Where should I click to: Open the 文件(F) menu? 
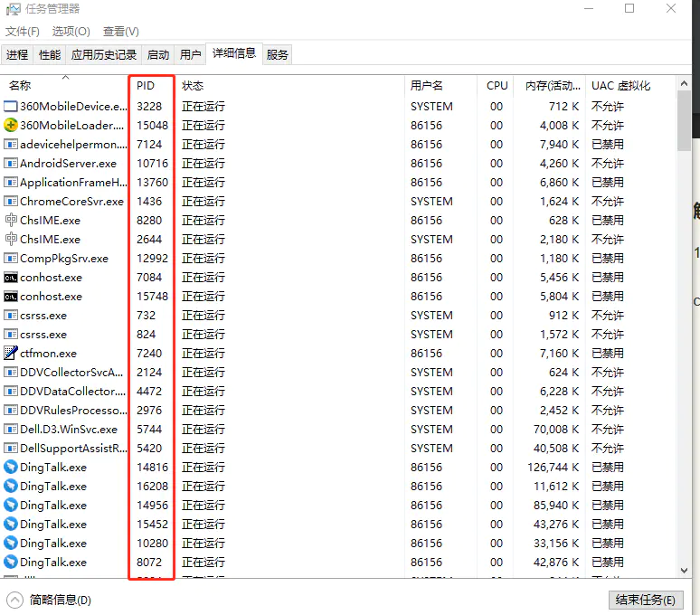[23, 32]
